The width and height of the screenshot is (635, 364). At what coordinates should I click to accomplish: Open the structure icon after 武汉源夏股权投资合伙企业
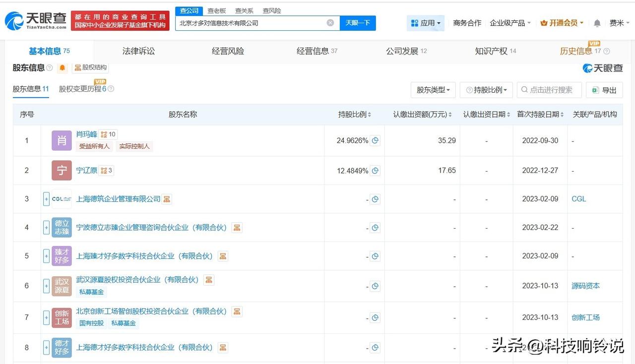coord(209,280)
